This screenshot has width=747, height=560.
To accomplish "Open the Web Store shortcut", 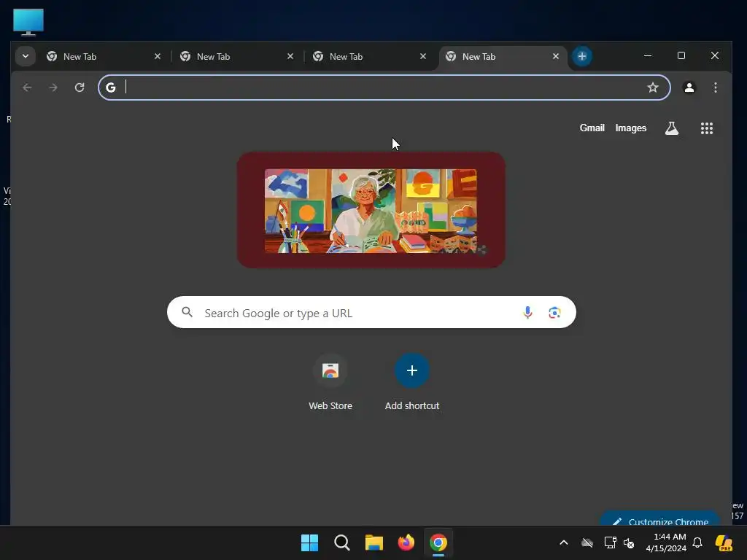I will tap(330, 382).
